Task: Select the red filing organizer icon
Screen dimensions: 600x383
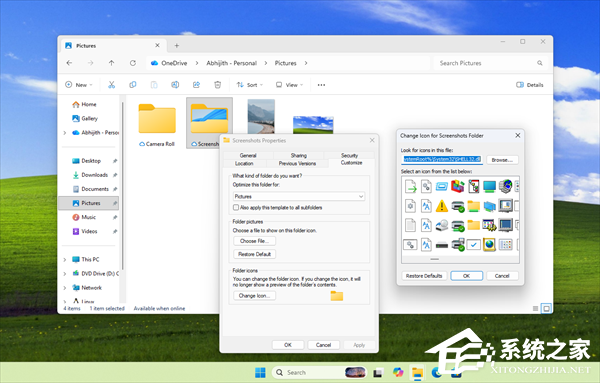Action: pos(458,186)
